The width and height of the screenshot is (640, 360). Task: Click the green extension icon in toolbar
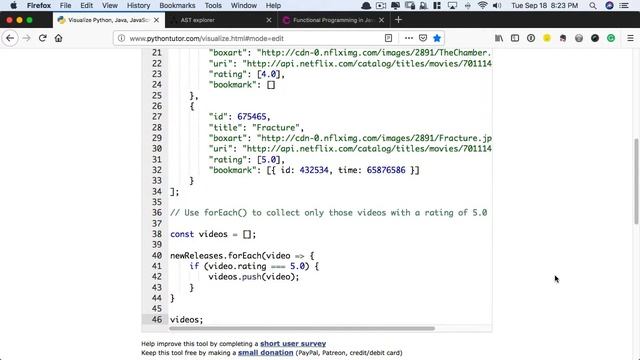611,38
